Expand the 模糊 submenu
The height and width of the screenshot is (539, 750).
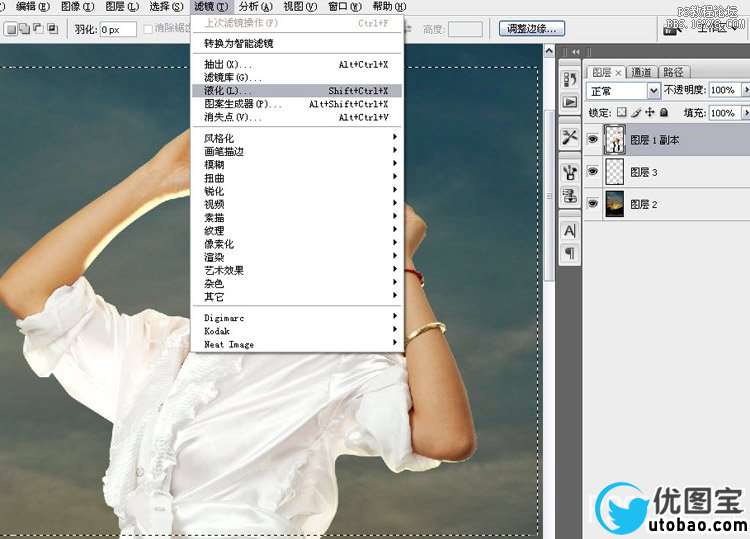click(x=297, y=165)
